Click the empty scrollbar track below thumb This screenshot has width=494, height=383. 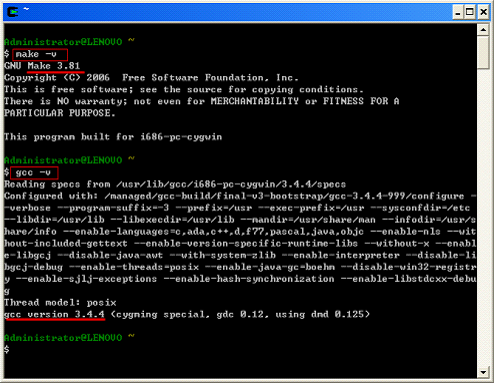click(x=483, y=217)
